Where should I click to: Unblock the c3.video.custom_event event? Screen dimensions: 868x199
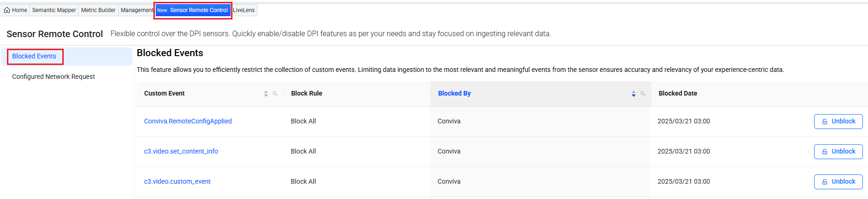(838, 182)
